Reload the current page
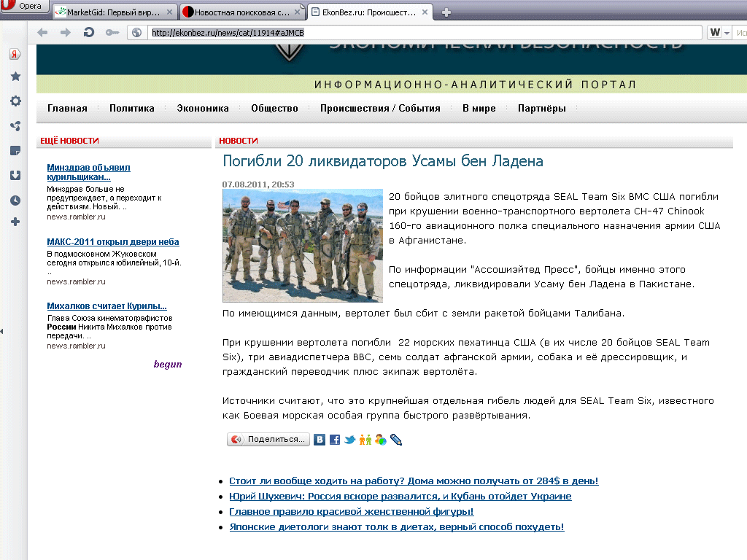The width and height of the screenshot is (747, 560). tap(88, 32)
